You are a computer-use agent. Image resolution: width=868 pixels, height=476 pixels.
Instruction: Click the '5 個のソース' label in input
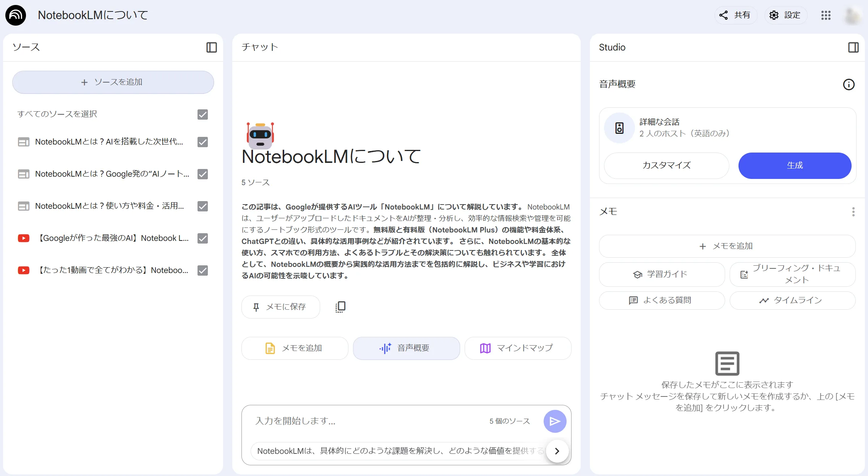tap(510, 421)
